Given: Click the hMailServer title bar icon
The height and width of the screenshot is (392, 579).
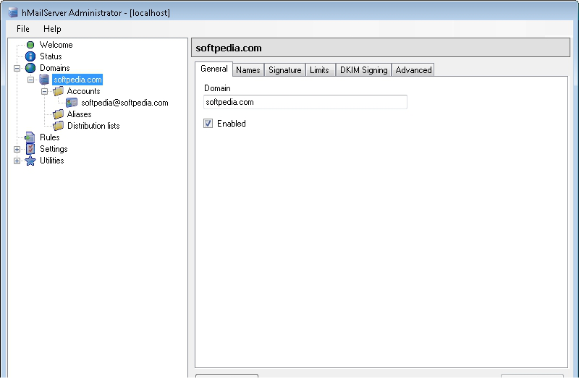Looking at the screenshot, I should [x=13, y=12].
